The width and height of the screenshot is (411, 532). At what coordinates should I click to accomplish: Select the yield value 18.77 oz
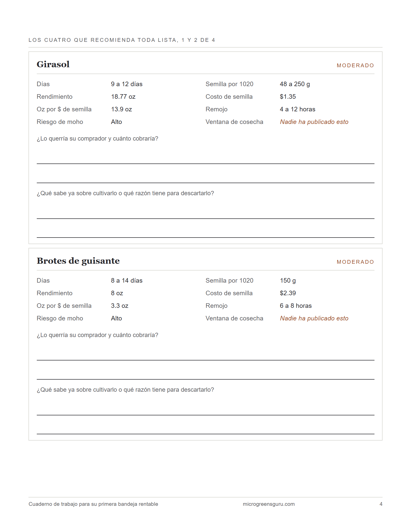coord(123,97)
